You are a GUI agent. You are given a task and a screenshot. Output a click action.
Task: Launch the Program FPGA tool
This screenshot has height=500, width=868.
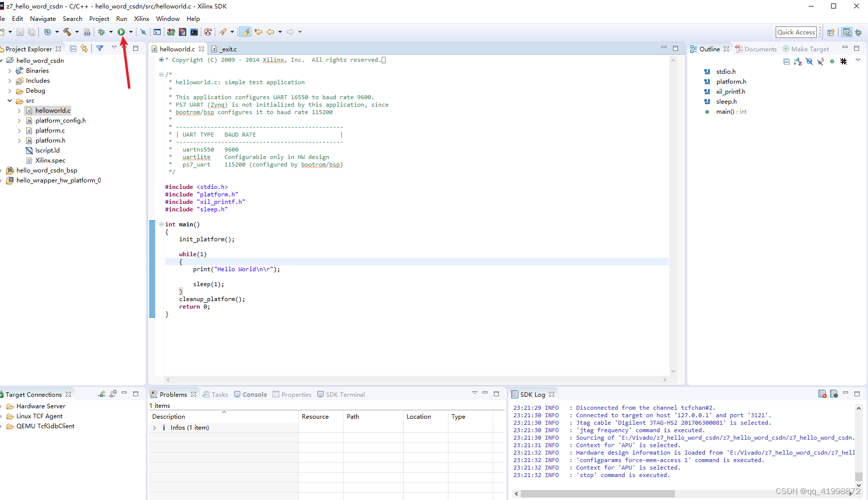[171, 32]
